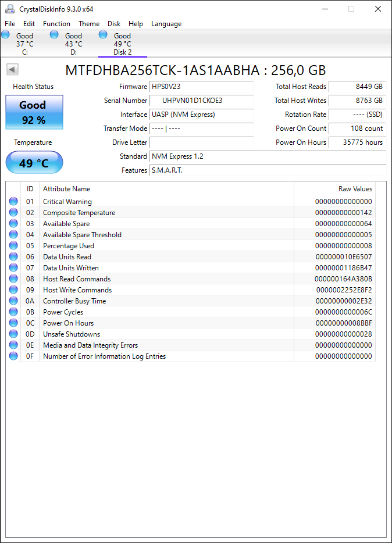Click status orb for Host Write Commands row
This screenshot has height=543, width=392.
[x=13, y=290]
